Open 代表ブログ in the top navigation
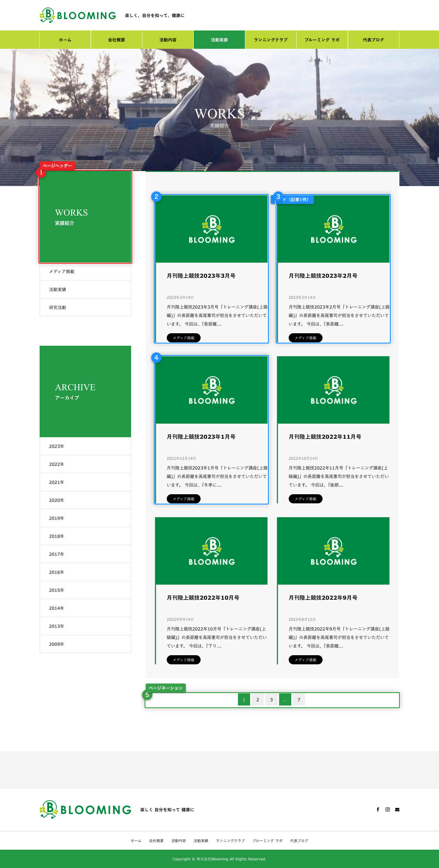This screenshot has height=868, width=439. click(373, 40)
